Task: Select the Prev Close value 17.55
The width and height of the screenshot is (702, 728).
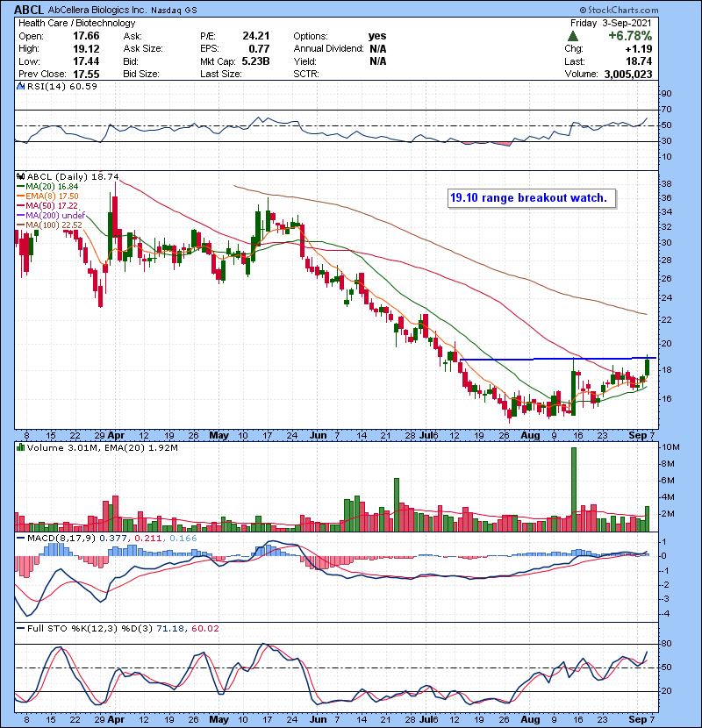Action: click(x=86, y=74)
